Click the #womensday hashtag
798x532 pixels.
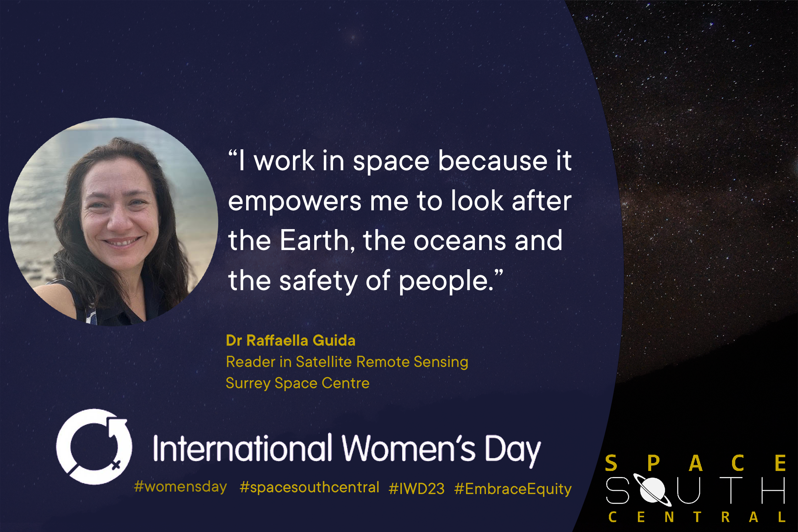181,487
